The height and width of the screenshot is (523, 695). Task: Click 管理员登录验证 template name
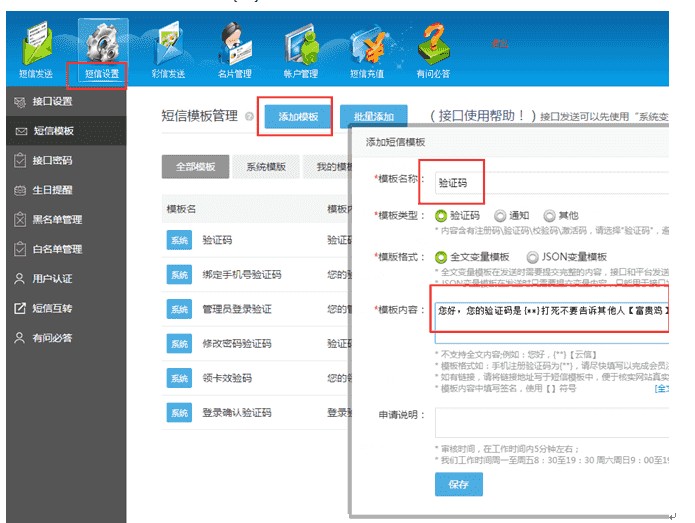click(237, 309)
